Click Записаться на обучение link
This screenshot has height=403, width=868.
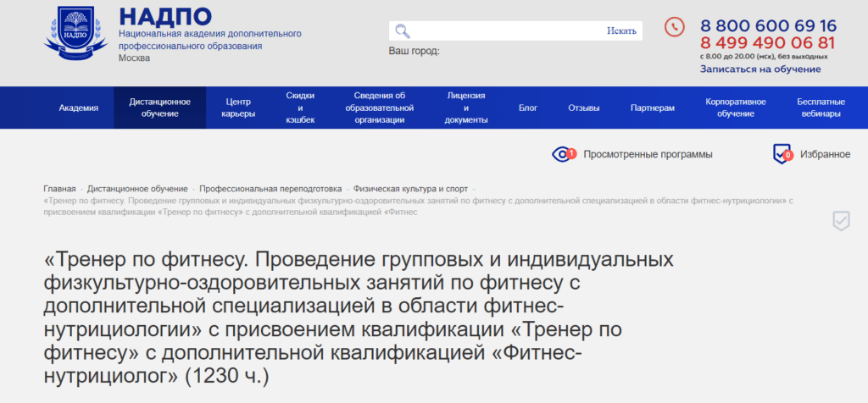(760, 69)
